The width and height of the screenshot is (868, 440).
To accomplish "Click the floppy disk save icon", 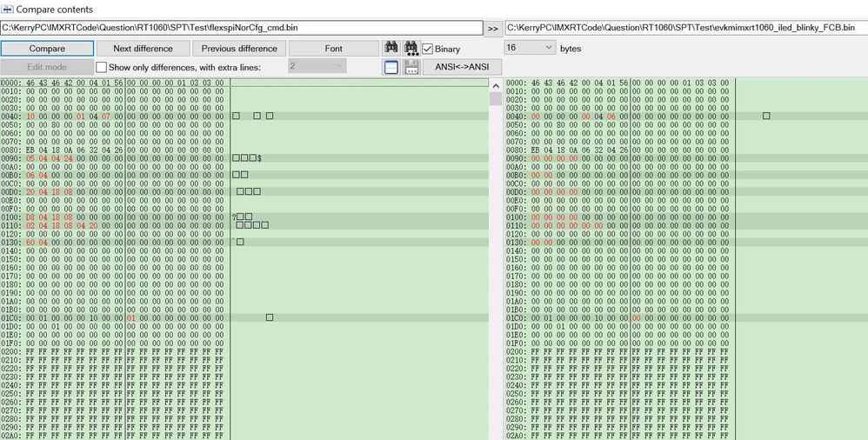I will pos(411,67).
